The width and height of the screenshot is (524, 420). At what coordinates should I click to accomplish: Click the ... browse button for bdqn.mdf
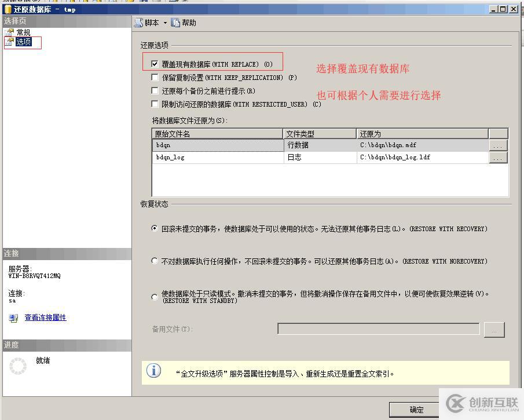click(498, 145)
